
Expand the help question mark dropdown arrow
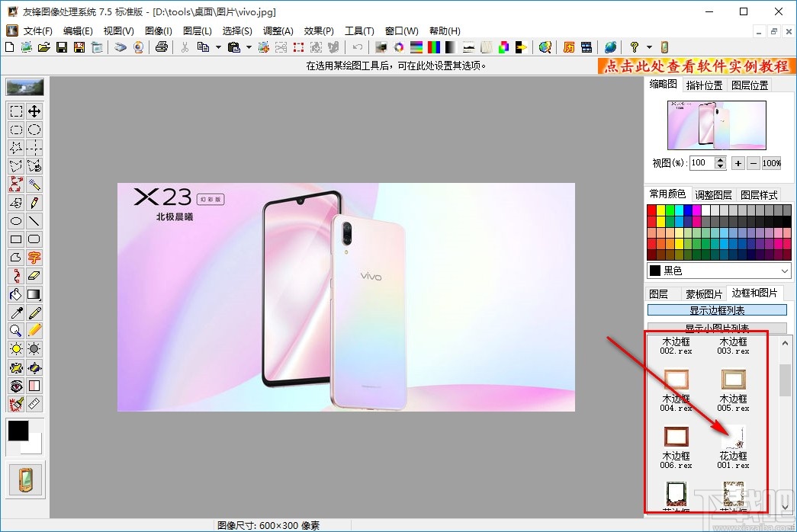pos(649,47)
